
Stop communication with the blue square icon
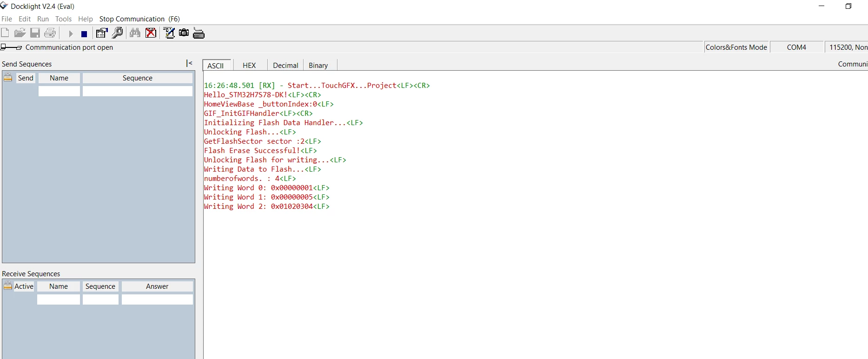(84, 34)
